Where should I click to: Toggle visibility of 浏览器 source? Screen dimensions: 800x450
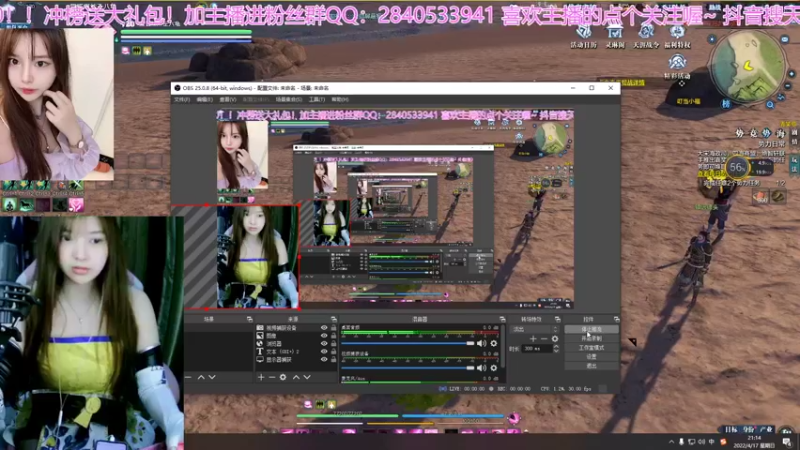324,343
